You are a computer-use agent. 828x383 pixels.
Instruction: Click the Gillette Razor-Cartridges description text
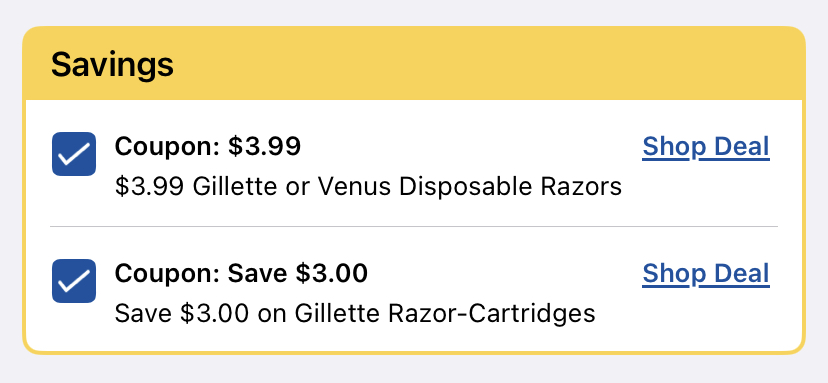click(355, 313)
